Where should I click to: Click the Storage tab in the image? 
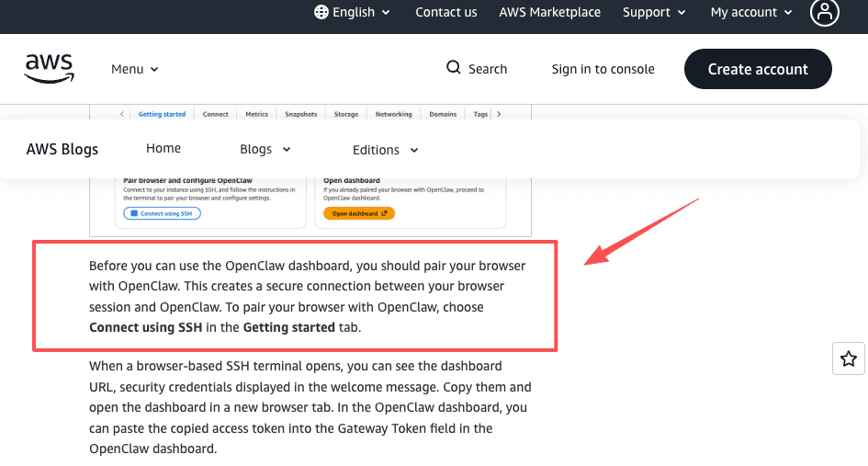(346, 114)
